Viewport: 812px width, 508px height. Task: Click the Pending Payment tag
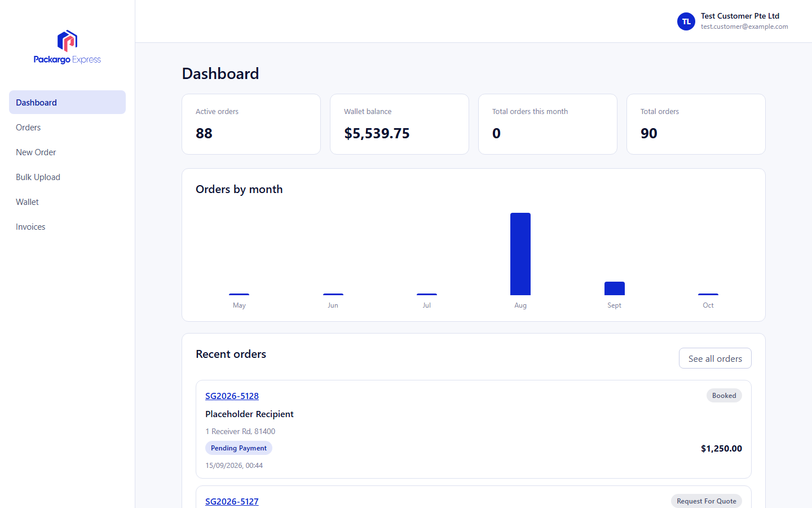(x=239, y=448)
